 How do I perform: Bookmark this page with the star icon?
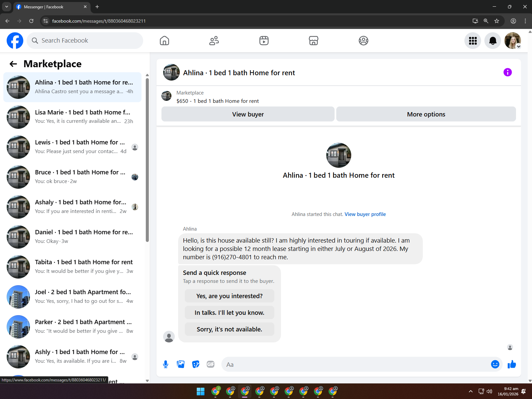[497, 21]
